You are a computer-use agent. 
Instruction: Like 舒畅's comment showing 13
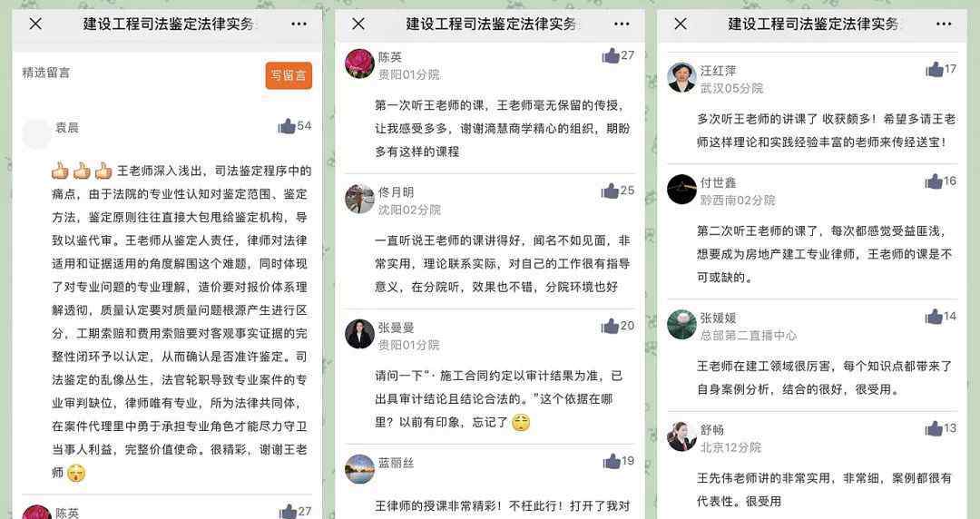[x=934, y=428]
